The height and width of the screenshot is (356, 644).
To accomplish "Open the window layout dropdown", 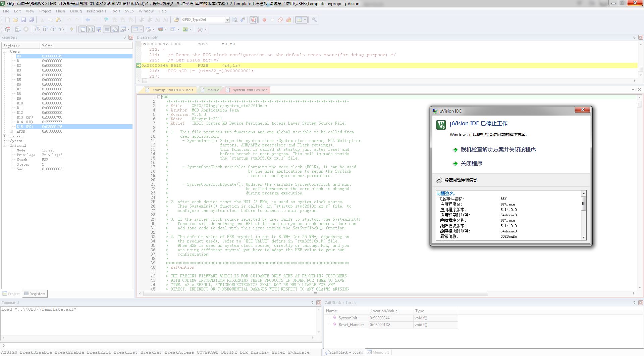I will click(x=305, y=20).
